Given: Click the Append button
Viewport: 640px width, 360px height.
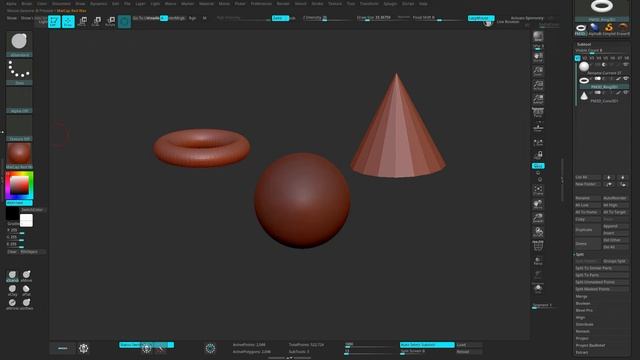Looking at the screenshot, I should 616,226.
